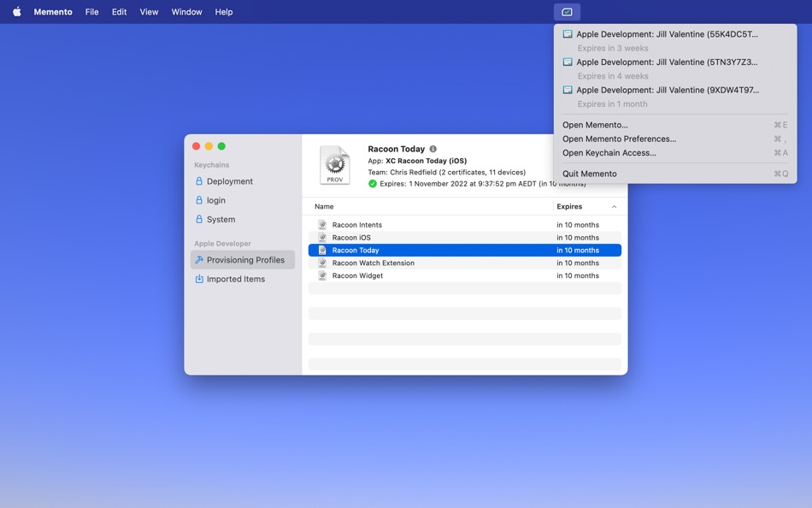
Task: Click the lock icon next to login
Action: point(199,200)
